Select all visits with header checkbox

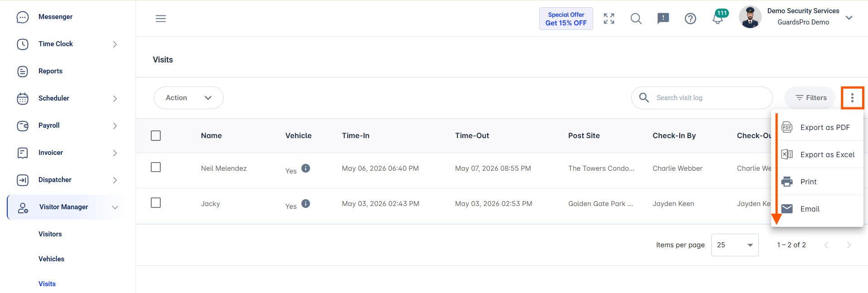coord(156,136)
